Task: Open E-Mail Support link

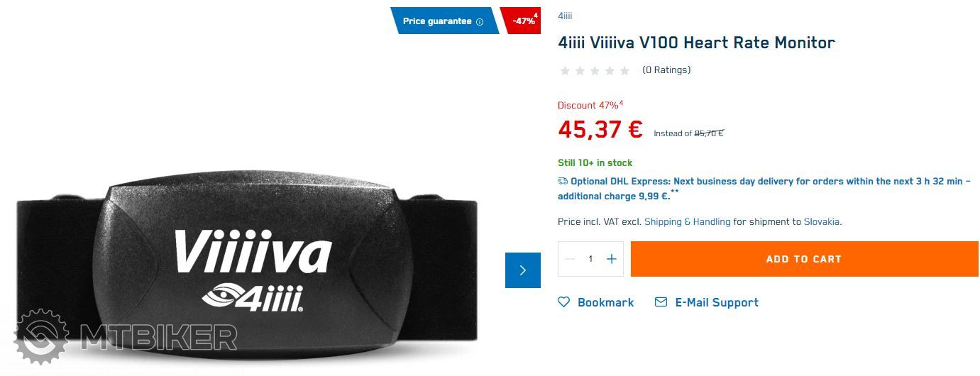Action: 717,302
